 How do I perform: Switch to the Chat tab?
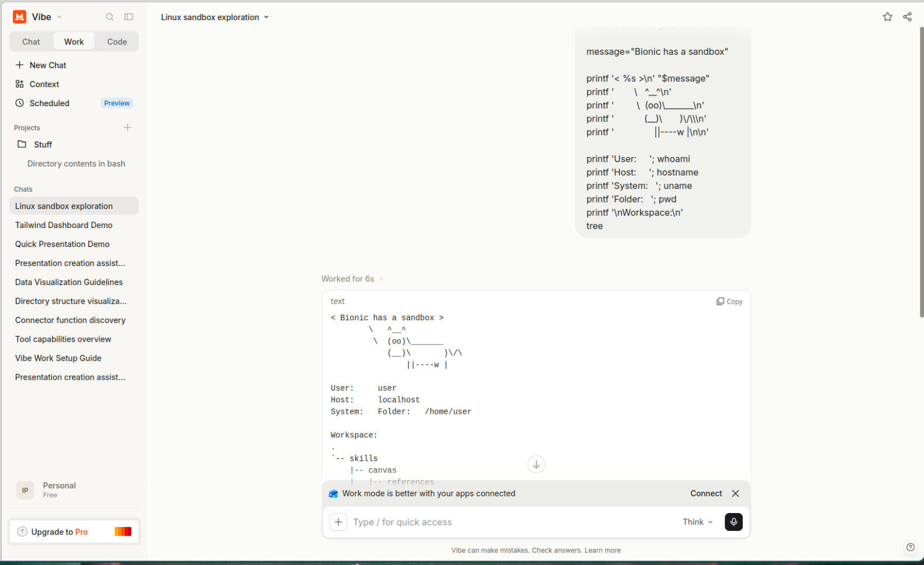pos(31,42)
